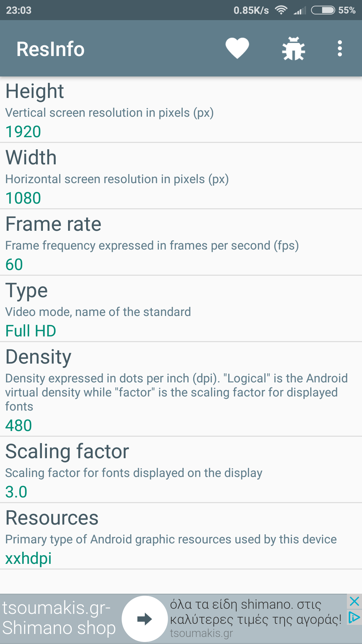Tap the Greek shimano ad text
Viewport: 362px width, 644px height.
(x=255, y=612)
